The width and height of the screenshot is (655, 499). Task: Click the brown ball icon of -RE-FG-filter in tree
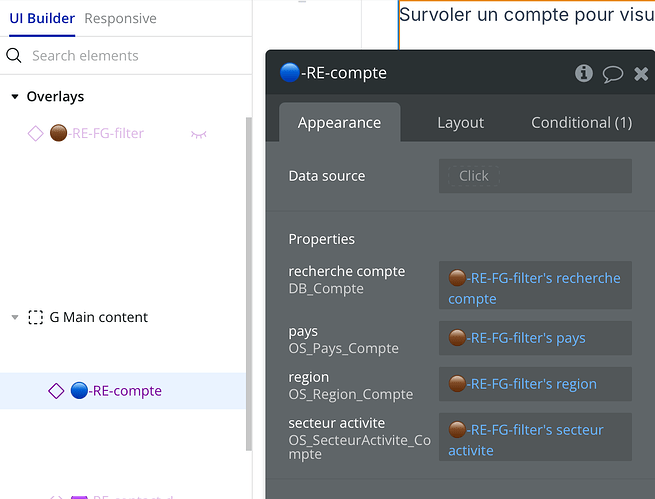tap(58, 133)
